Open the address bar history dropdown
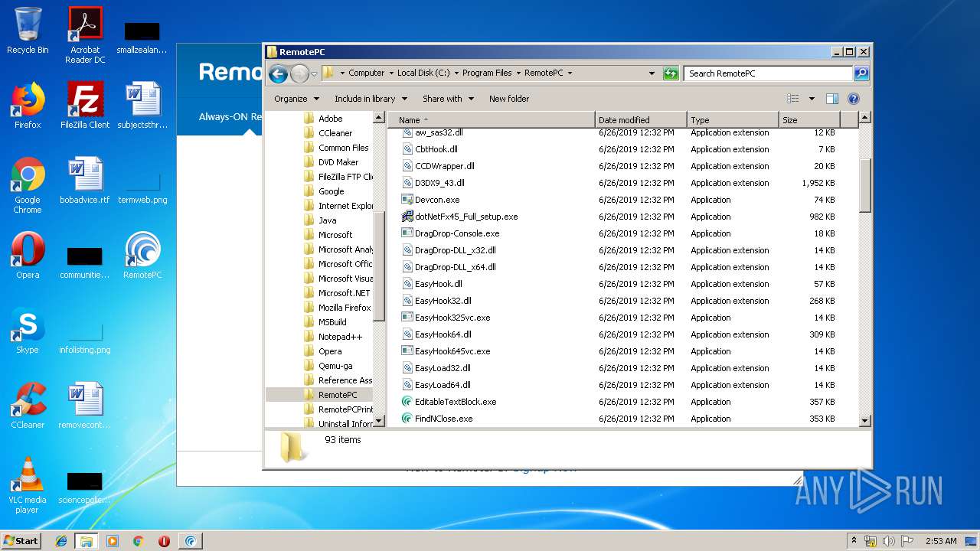 tap(652, 73)
